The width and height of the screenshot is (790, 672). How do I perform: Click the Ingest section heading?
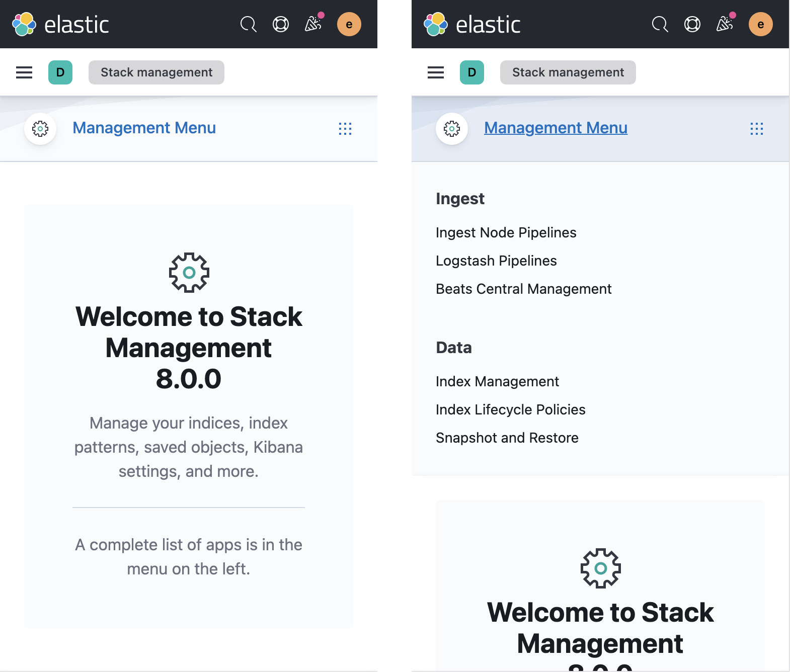pyautogui.click(x=460, y=199)
